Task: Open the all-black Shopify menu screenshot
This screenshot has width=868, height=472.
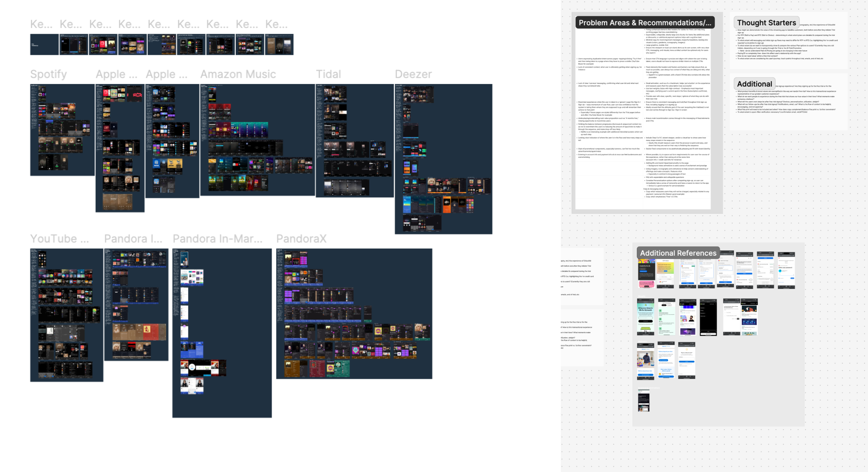Action: 708,318
